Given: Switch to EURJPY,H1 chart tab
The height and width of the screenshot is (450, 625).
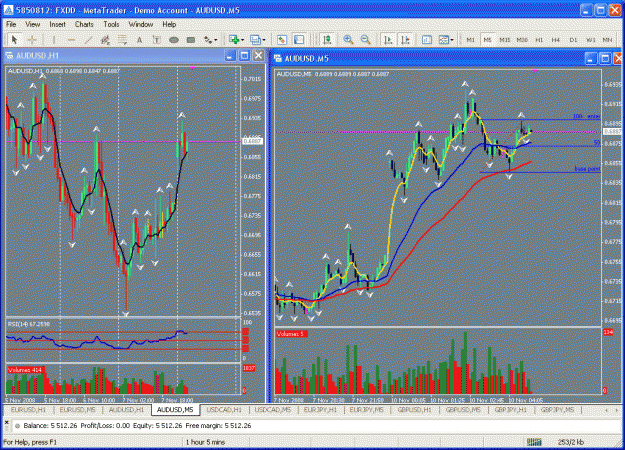Looking at the screenshot, I should pyautogui.click(x=320, y=410).
